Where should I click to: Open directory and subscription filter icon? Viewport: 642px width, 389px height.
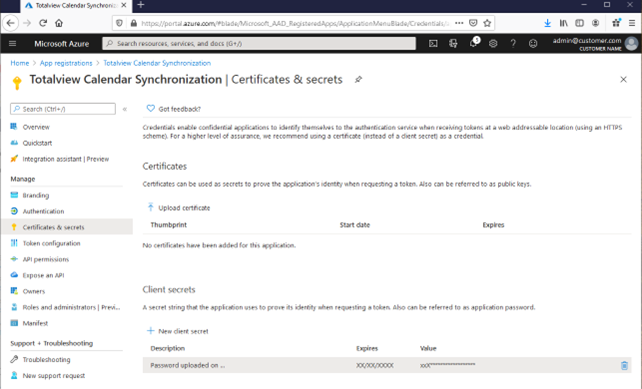pos(453,43)
